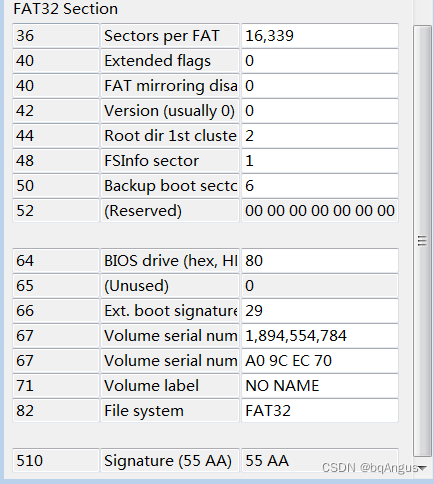The image size is (434, 484).
Task: Click the vertical scrollbar thumb
Action: (x=422, y=241)
